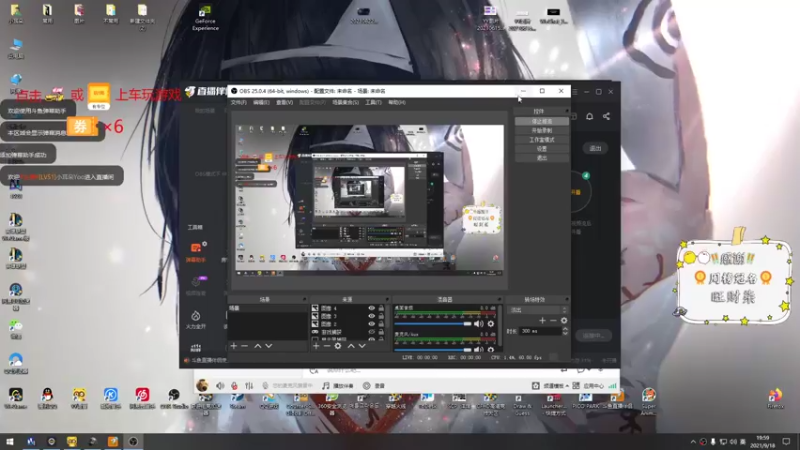Increase transition duration with stepper arrow
The height and width of the screenshot is (450, 800).
tap(565, 329)
